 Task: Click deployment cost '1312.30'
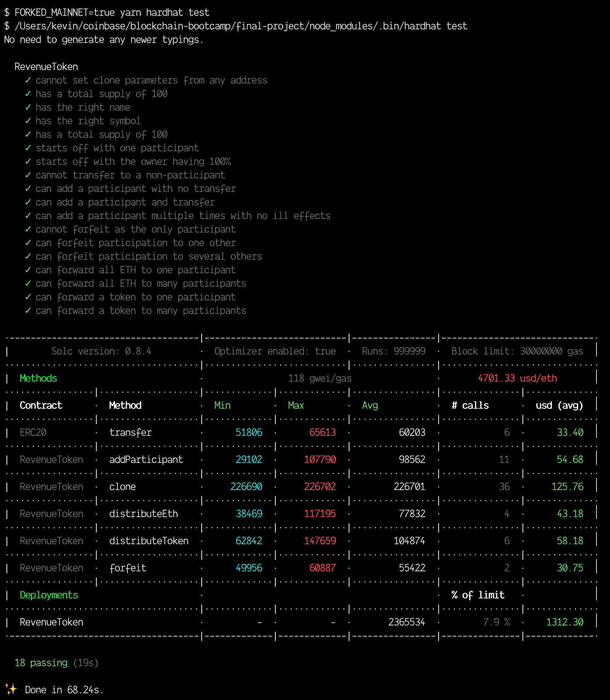(565, 622)
